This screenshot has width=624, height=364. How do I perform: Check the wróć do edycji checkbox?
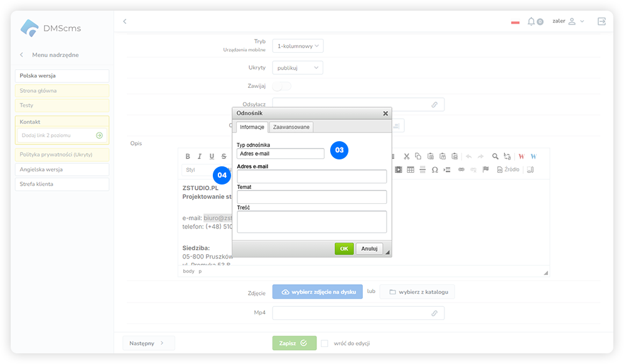tap(325, 343)
